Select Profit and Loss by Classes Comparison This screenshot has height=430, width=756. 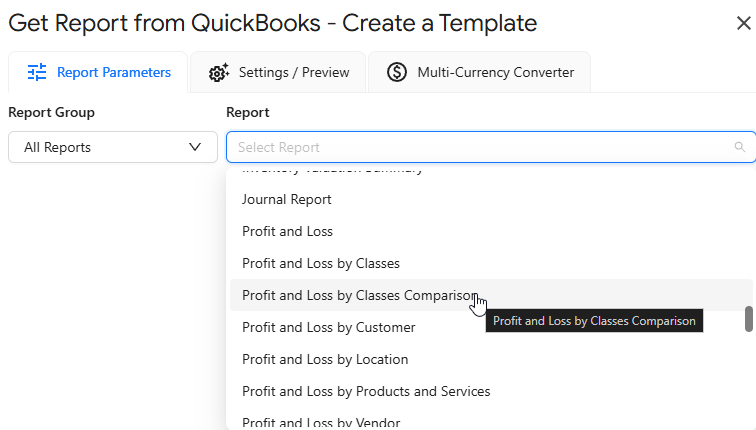(x=360, y=295)
